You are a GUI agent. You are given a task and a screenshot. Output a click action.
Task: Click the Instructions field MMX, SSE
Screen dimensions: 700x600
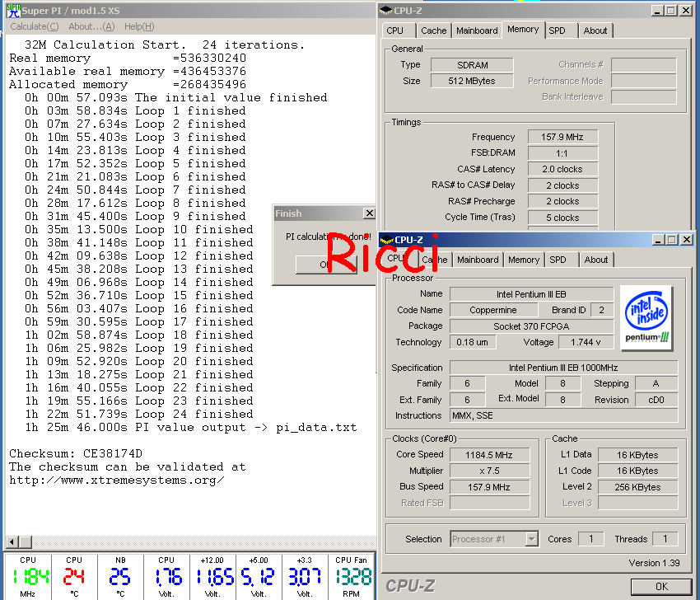click(563, 415)
